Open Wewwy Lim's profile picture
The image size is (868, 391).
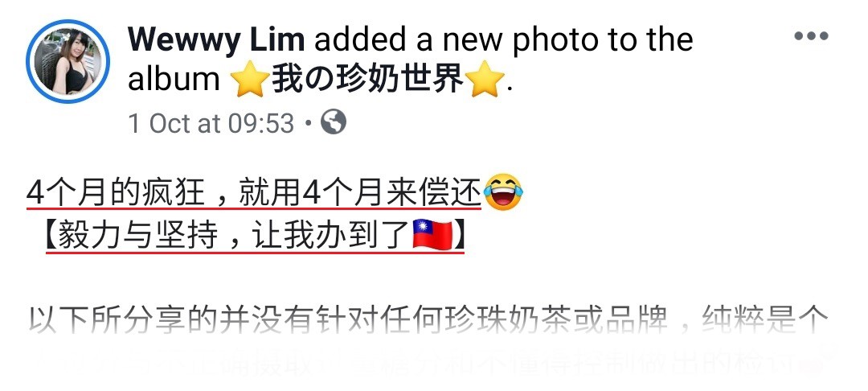tap(68, 61)
